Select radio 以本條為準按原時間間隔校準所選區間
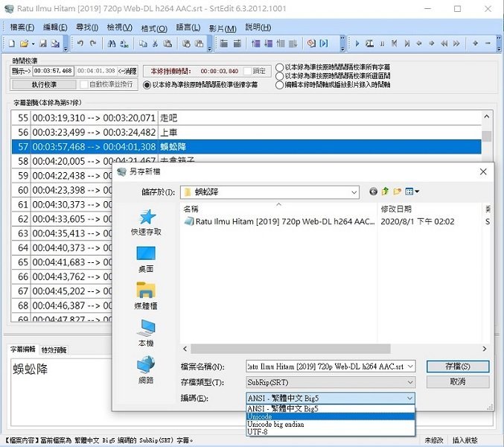 [x=280, y=76]
